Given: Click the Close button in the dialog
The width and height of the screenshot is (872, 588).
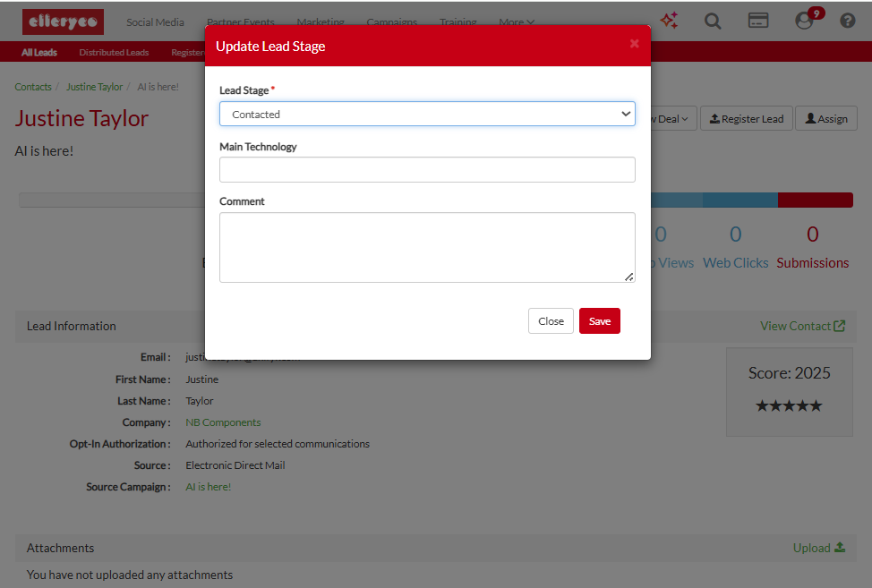Looking at the screenshot, I should click(x=551, y=321).
